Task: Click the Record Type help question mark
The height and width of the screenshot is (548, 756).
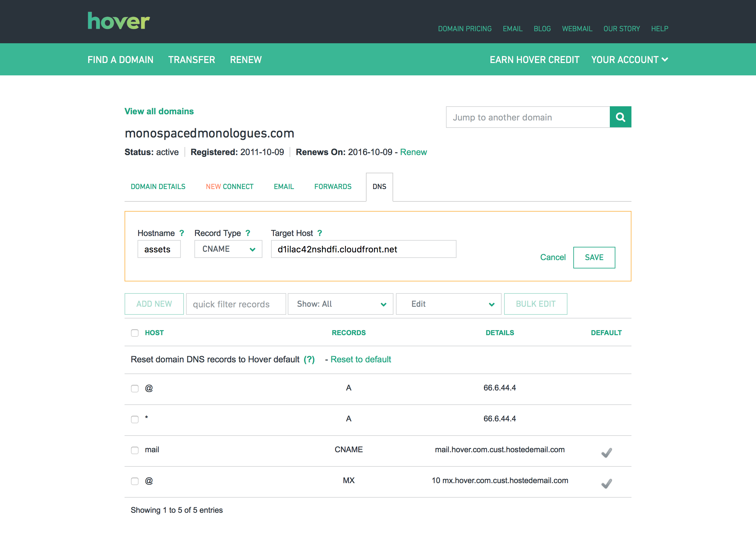Action: click(x=248, y=233)
